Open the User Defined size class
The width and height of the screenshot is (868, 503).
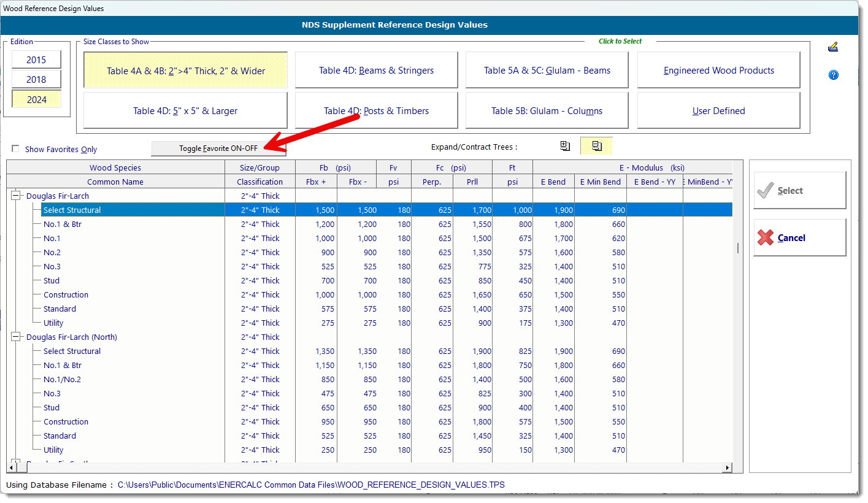[x=718, y=111]
